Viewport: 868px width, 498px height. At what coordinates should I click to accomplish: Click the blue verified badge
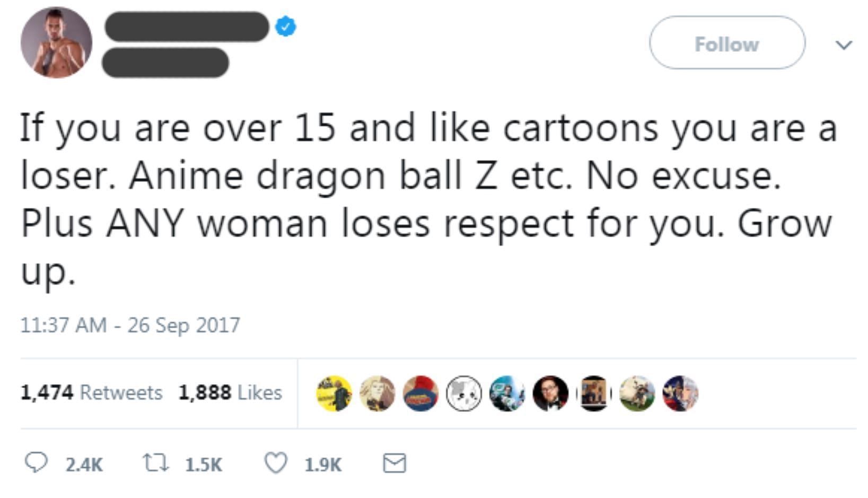coord(286,27)
